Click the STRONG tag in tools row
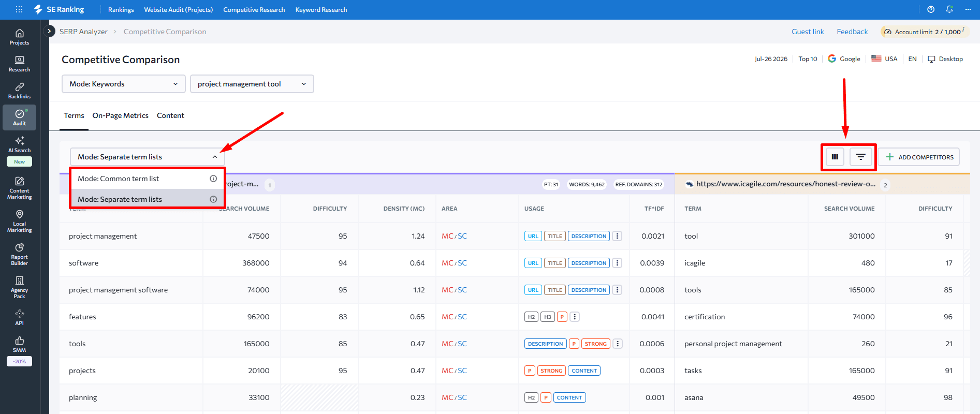980x414 pixels. [596, 344]
